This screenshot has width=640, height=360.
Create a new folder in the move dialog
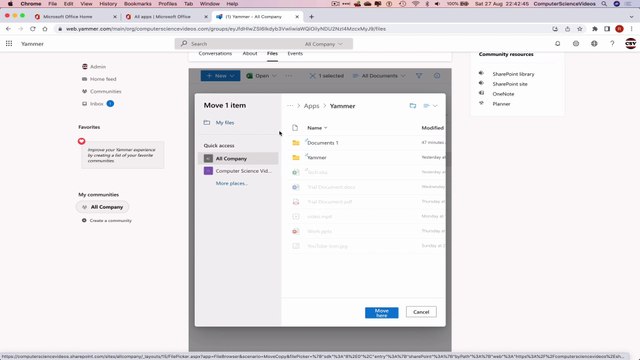[413, 106]
